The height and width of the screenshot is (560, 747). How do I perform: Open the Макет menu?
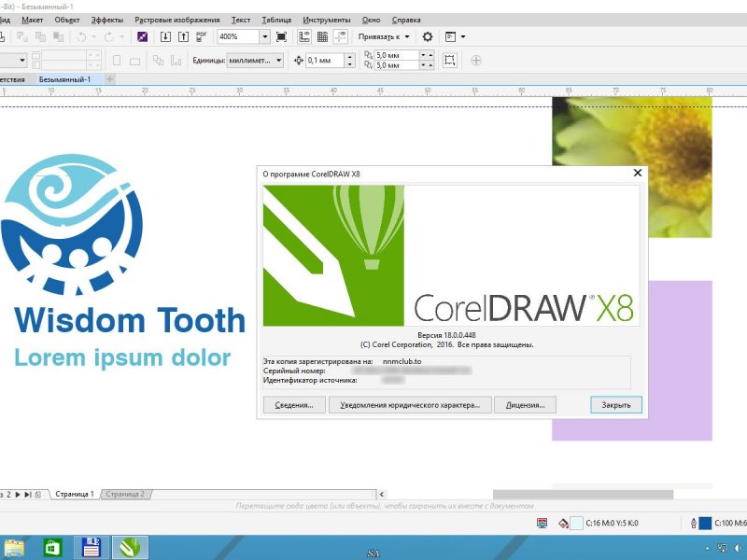(x=32, y=20)
